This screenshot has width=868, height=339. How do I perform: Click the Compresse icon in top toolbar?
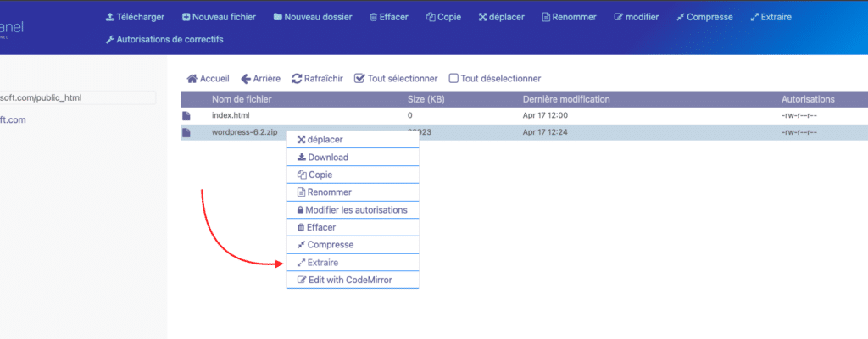pos(681,17)
